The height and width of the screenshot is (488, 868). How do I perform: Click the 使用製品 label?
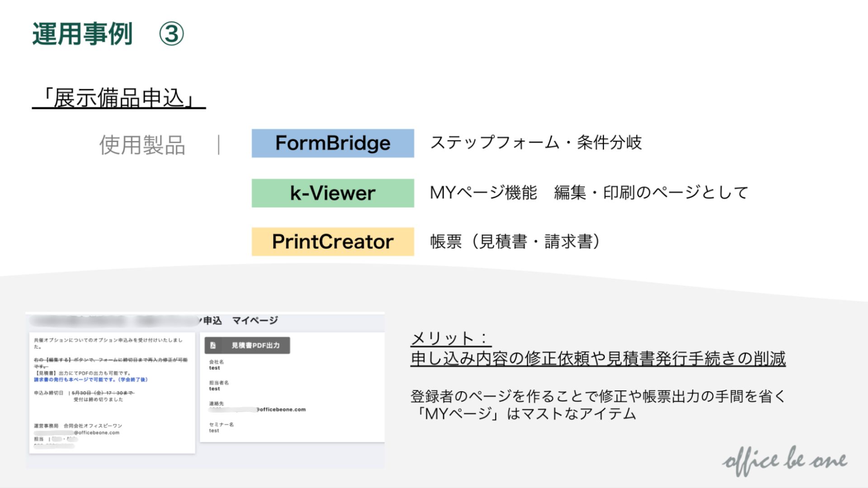tap(142, 145)
